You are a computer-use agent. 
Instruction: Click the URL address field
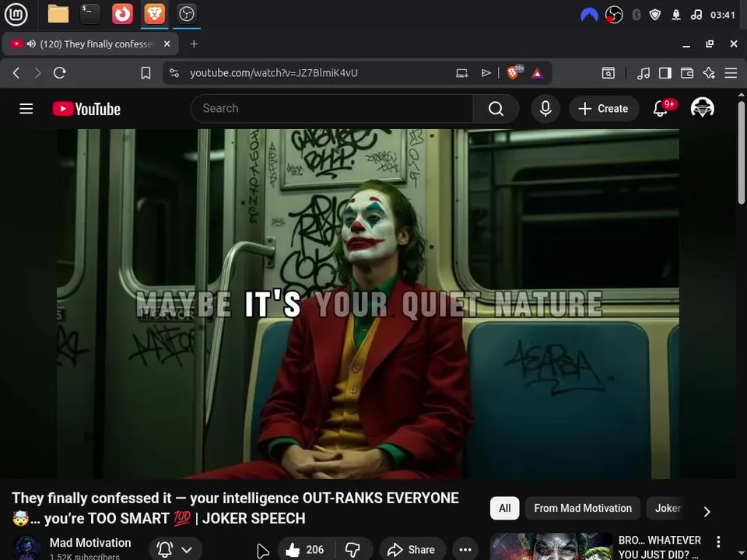click(273, 73)
